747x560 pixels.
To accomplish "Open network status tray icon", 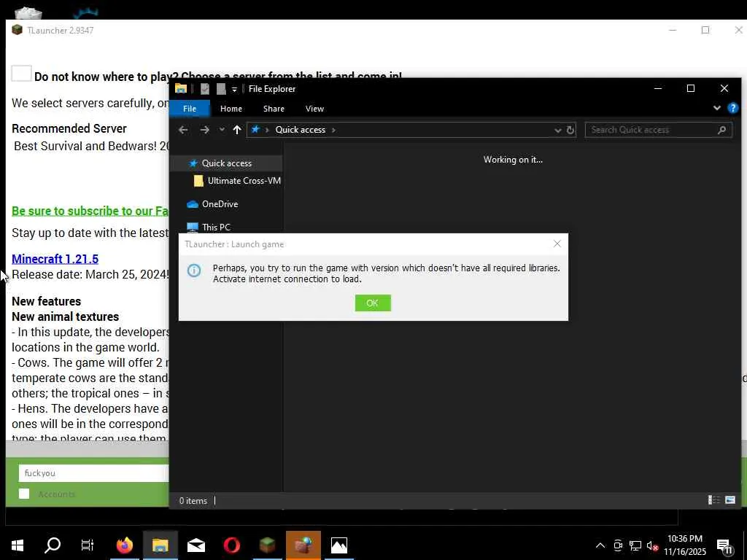I will pos(635,545).
